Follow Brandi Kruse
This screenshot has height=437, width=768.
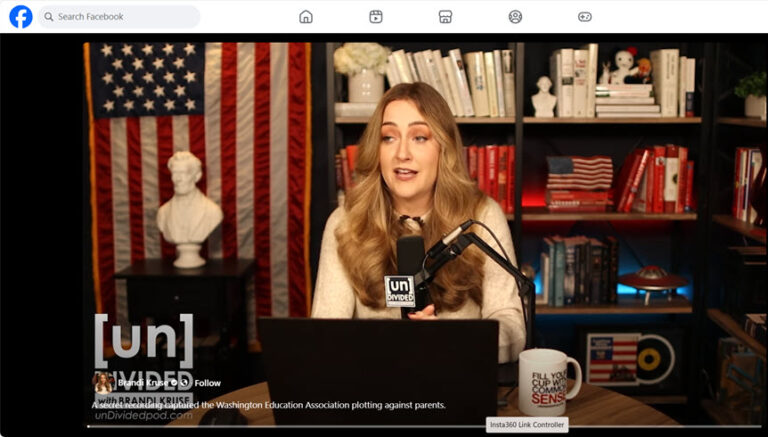tap(208, 383)
